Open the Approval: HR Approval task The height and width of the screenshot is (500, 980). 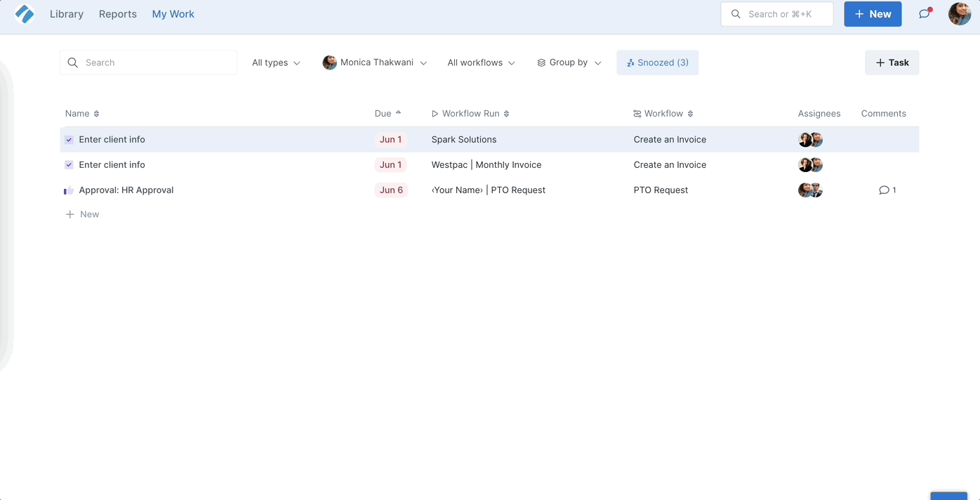(126, 190)
